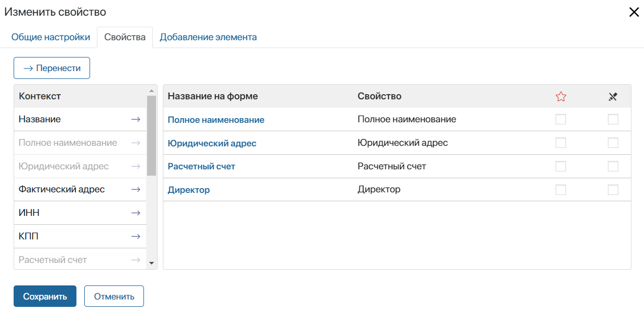644x310 pixels.
Task: Click the Свойство column header
Action: 380,96
